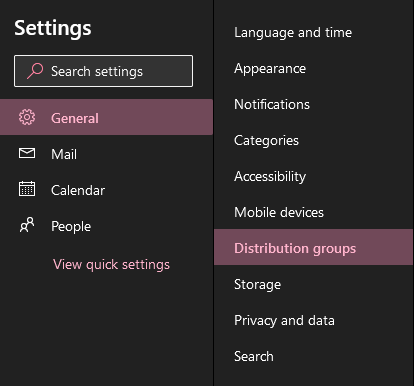Open the People settings category
The height and width of the screenshot is (386, 414).
pos(106,225)
